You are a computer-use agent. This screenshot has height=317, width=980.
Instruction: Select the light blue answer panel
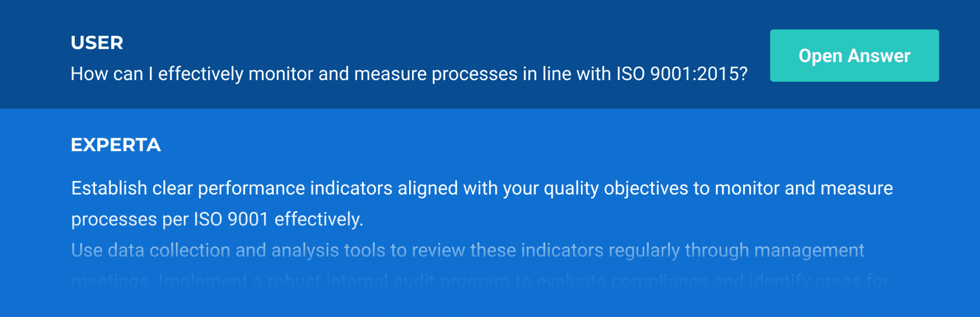490,211
